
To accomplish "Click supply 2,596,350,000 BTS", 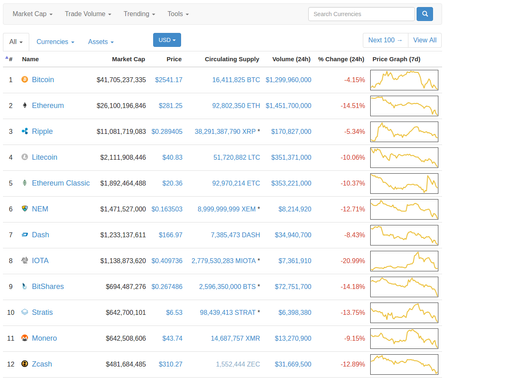I will (x=227, y=286).
